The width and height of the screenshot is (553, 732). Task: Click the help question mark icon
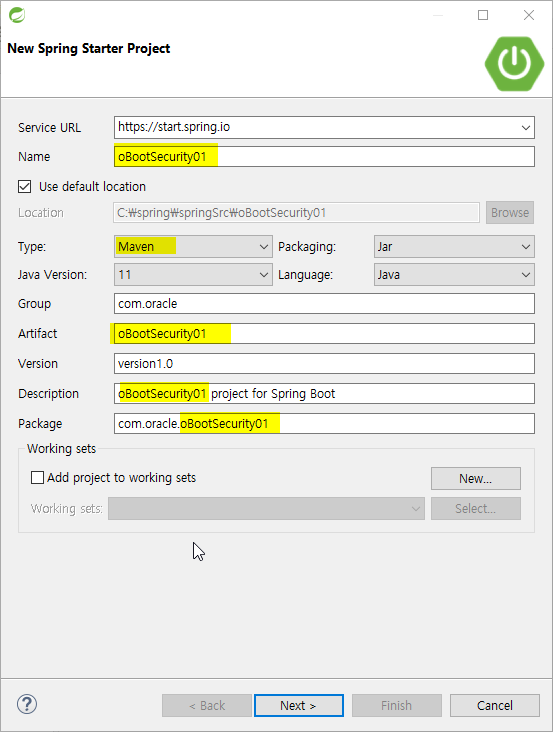(27, 704)
